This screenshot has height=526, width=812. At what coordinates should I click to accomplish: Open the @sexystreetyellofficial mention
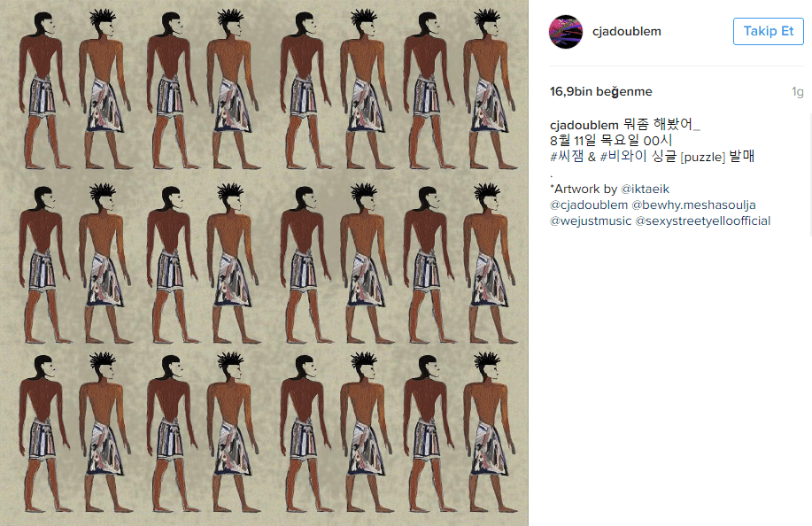pos(703,221)
